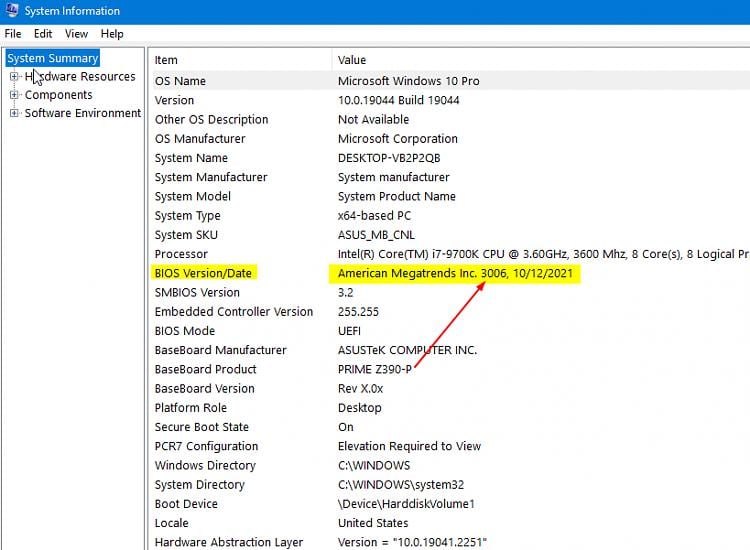Click the x64-based PC value
750x550 pixels.
pos(374,216)
